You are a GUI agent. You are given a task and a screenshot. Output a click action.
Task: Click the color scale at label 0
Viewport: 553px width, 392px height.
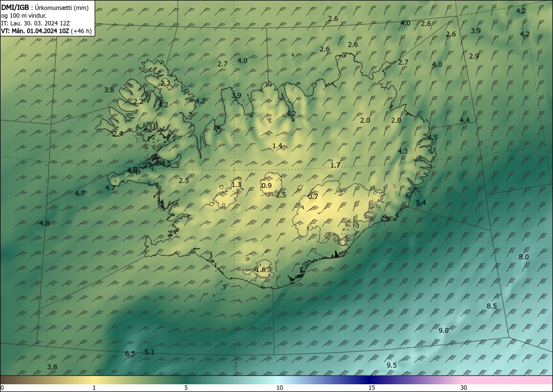coord(2,388)
